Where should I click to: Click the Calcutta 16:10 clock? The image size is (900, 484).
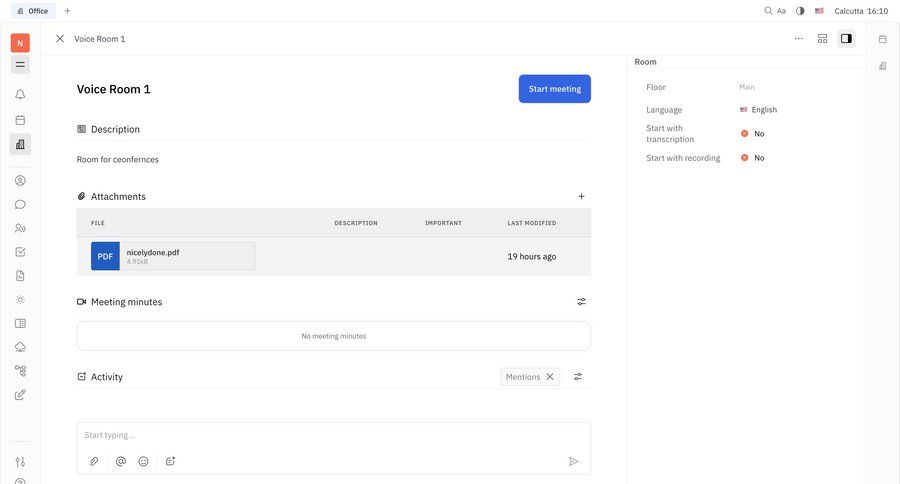coord(861,11)
